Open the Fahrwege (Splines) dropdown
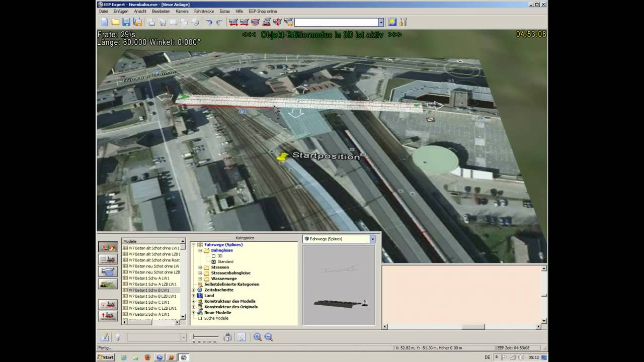 372,239
